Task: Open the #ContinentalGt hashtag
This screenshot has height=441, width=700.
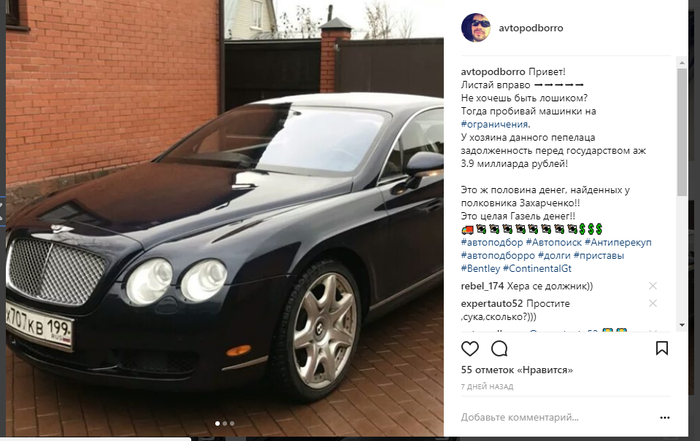Action: pyautogui.click(x=537, y=269)
